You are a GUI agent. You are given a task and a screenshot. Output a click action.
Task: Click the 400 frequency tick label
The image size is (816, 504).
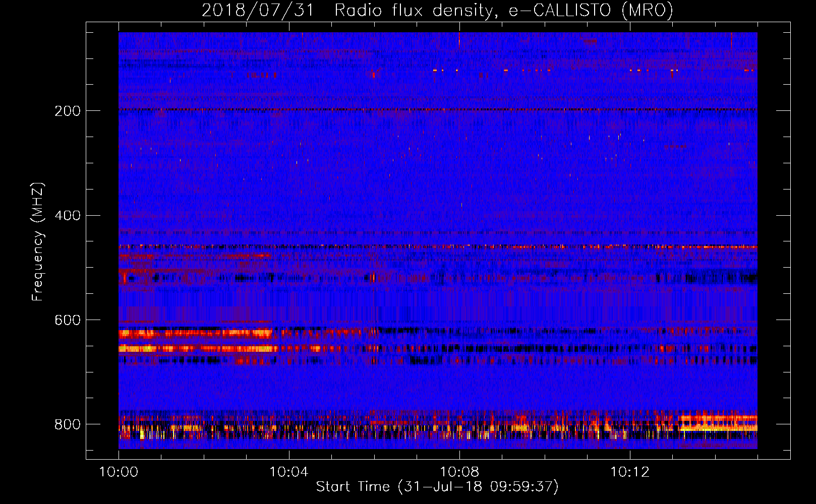tap(68, 216)
